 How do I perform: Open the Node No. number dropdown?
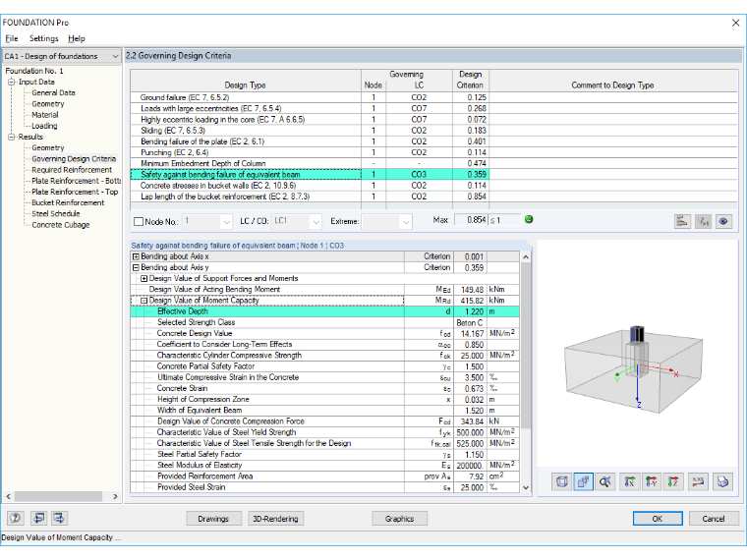pyautogui.click(x=226, y=221)
